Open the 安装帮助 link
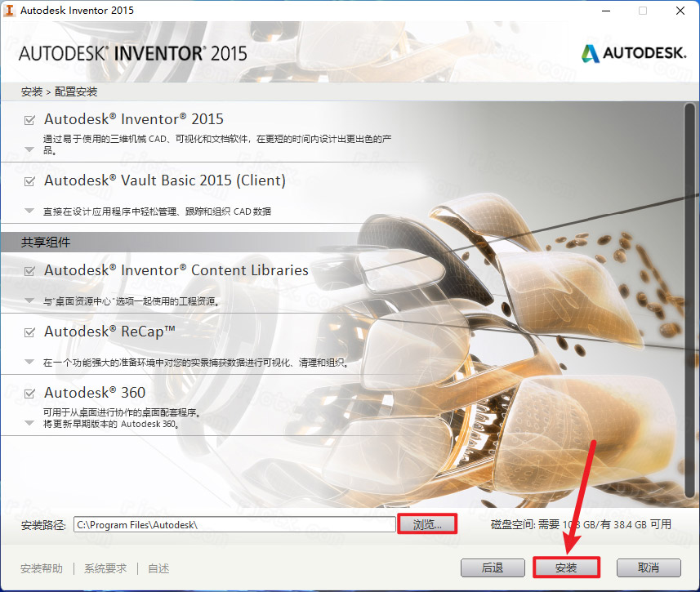The width and height of the screenshot is (700, 592). 42,568
